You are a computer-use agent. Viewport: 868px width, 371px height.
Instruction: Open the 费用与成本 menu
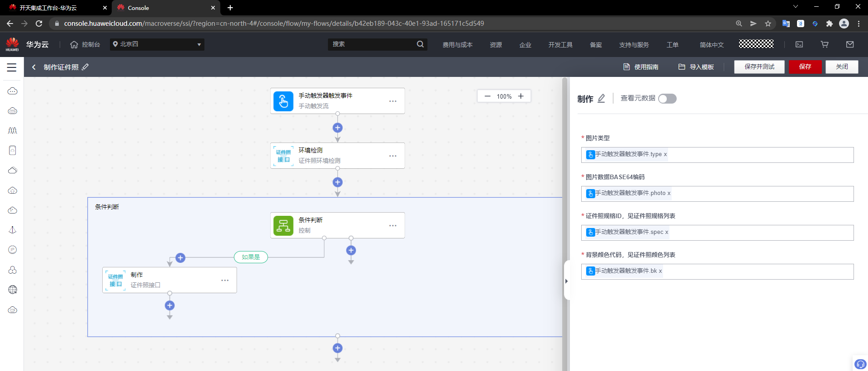[457, 45]
